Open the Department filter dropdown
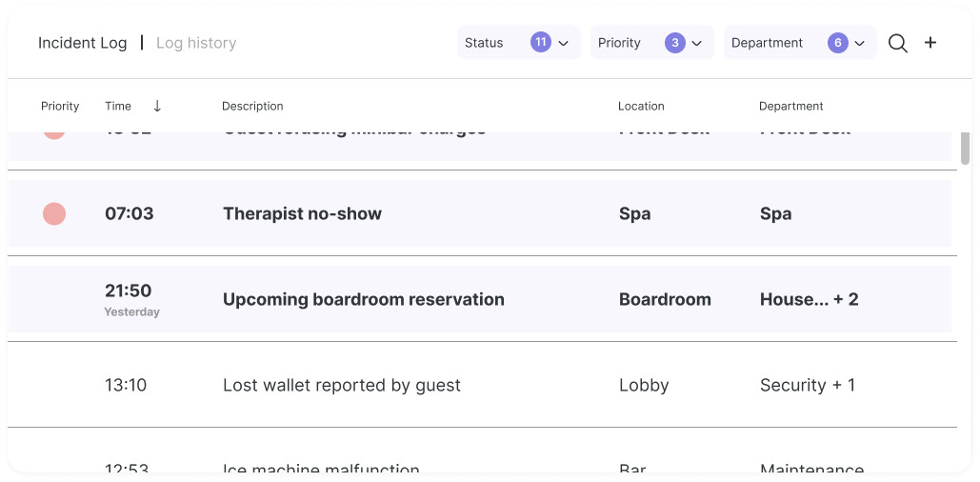Viewport: 980px width, 482px height. [x=859, y=43]
